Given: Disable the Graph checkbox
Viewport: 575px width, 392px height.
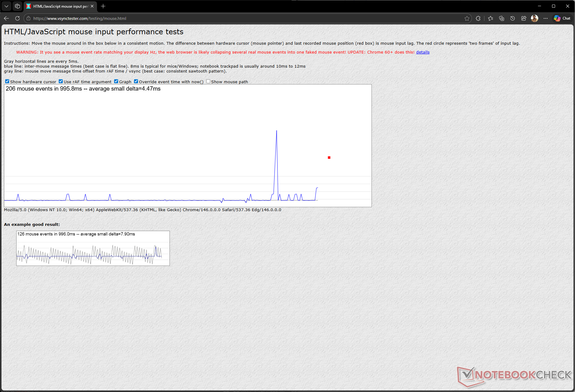Looking at the screenshot, I should click(x=116, y=81).
